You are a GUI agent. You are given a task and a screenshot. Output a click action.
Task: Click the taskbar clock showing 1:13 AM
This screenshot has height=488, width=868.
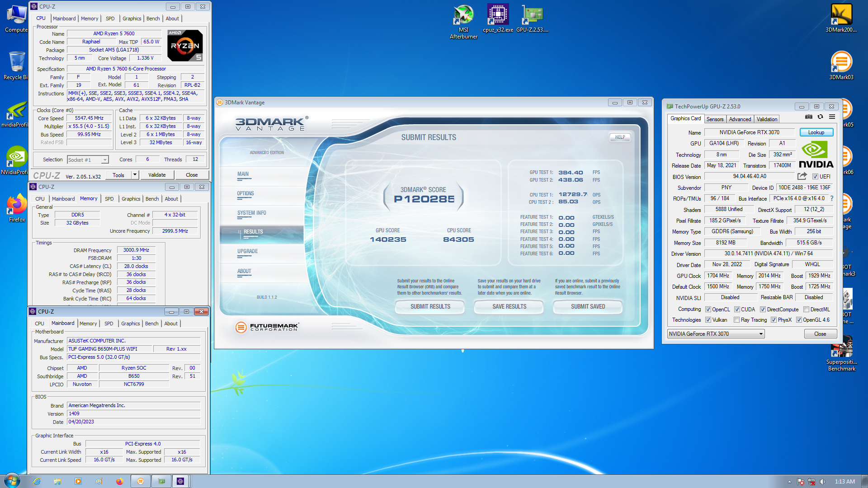tap(844, 482)
